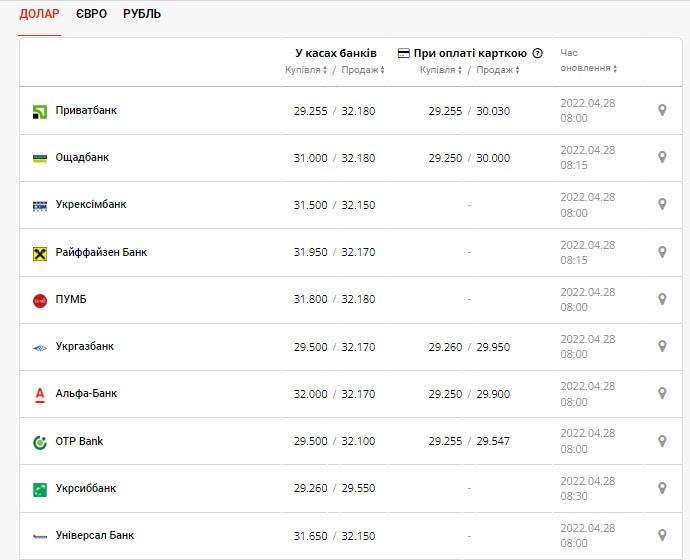
Task: Click the ПУМБ red logo icon
Action: pos(40,300)
